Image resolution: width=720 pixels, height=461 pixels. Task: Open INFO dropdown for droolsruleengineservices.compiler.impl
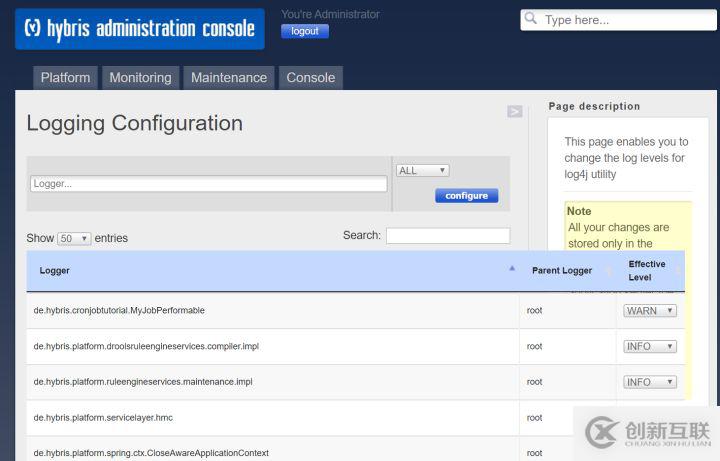pyautogui.click(x=650, y=346)
